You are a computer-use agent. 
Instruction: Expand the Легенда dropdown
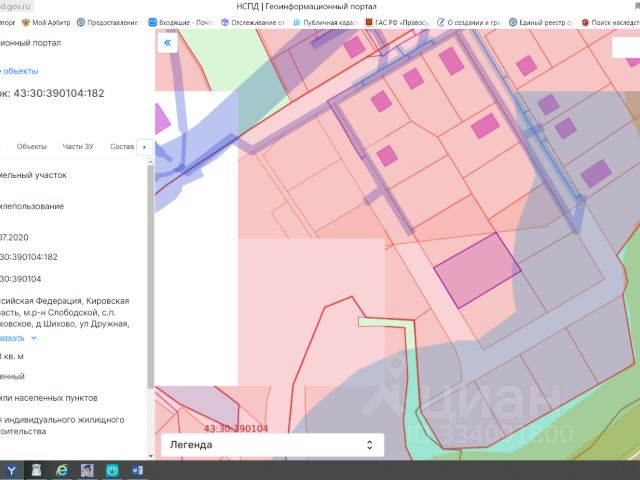click(x=272, y=445)
